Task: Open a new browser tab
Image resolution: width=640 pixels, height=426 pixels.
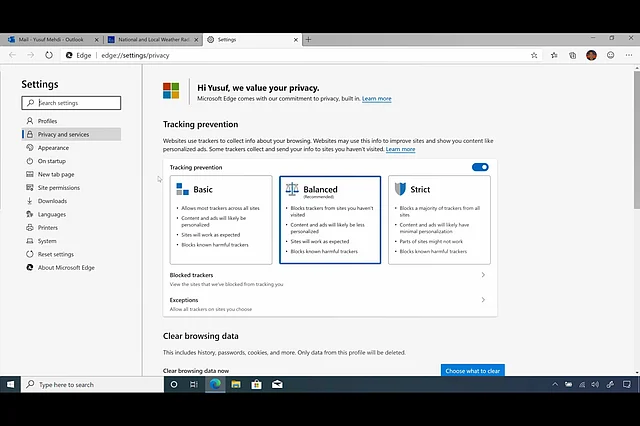Action: coord(309,40)
